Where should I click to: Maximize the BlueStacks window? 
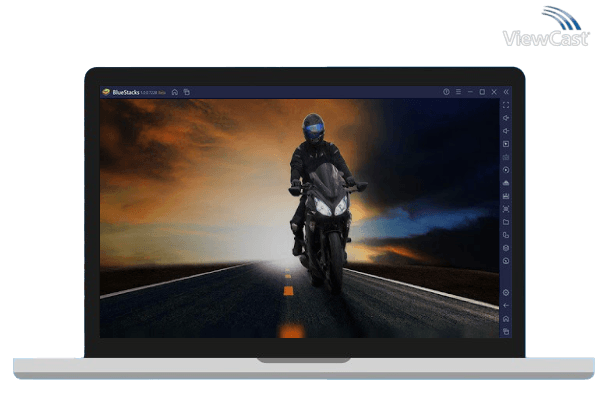[x=482, y=92]
